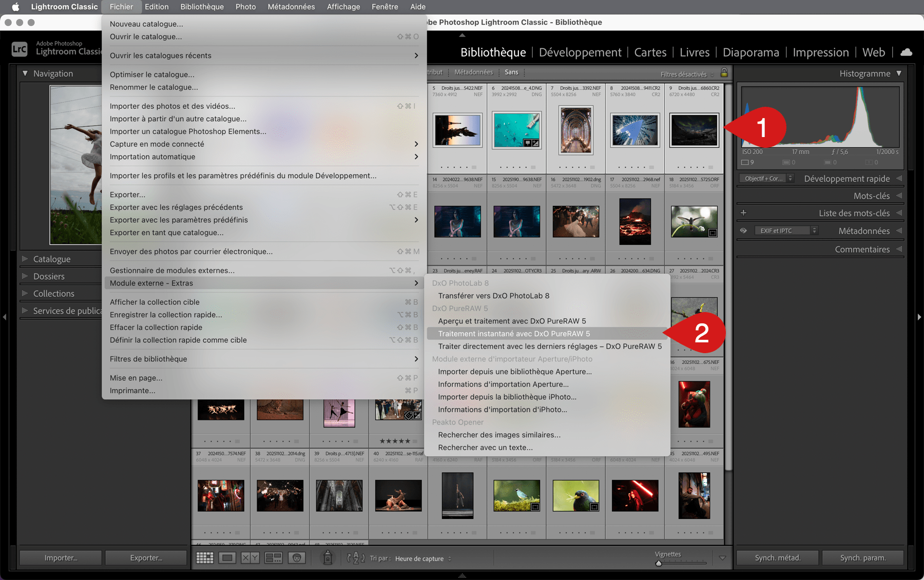Open the Edition menu
This screenshot has height=580, width=924.
click(157, 7)
